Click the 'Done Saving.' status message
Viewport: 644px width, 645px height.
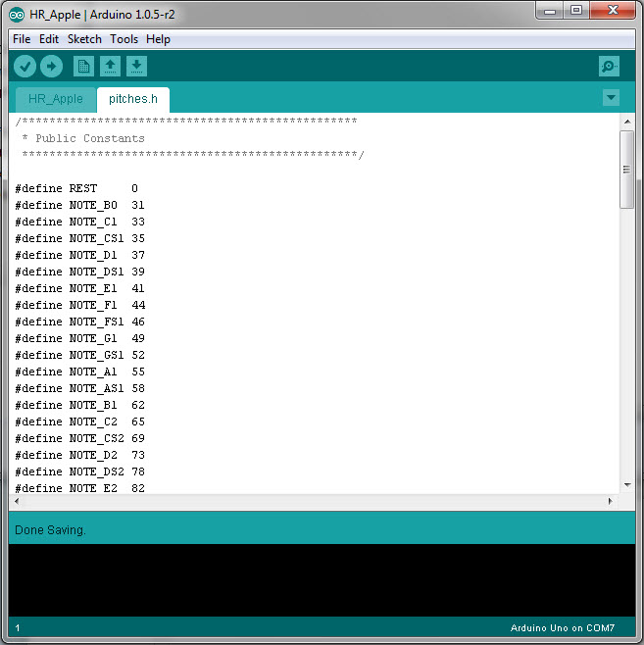click(50, 530)
